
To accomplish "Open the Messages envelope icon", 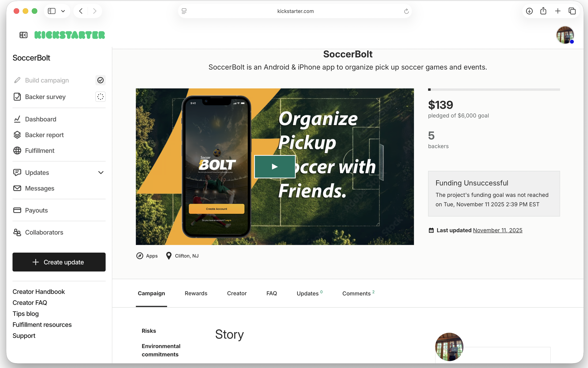I will 17,188.
